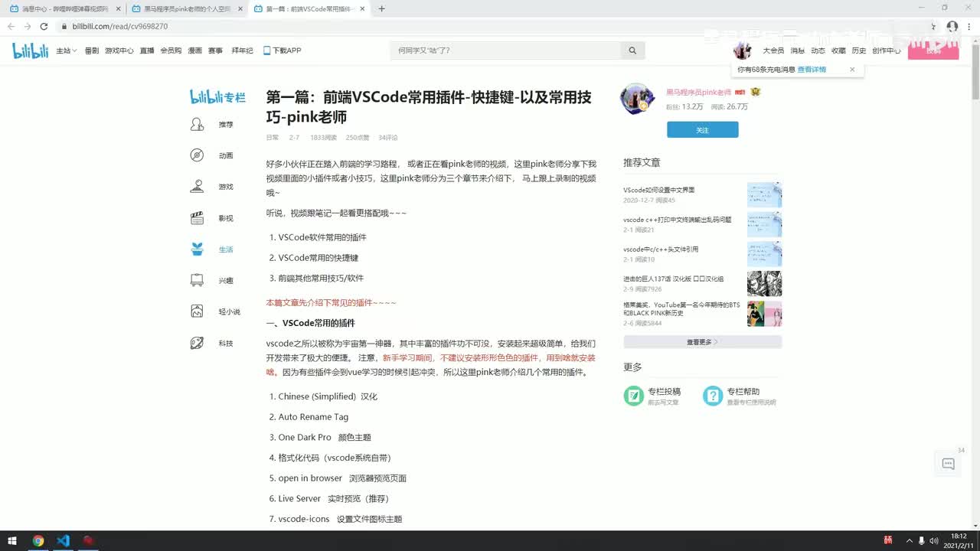This screenshot has height=551, width=980.
Task: Click the author avatar of pink老师
Action: coord(637,99)
